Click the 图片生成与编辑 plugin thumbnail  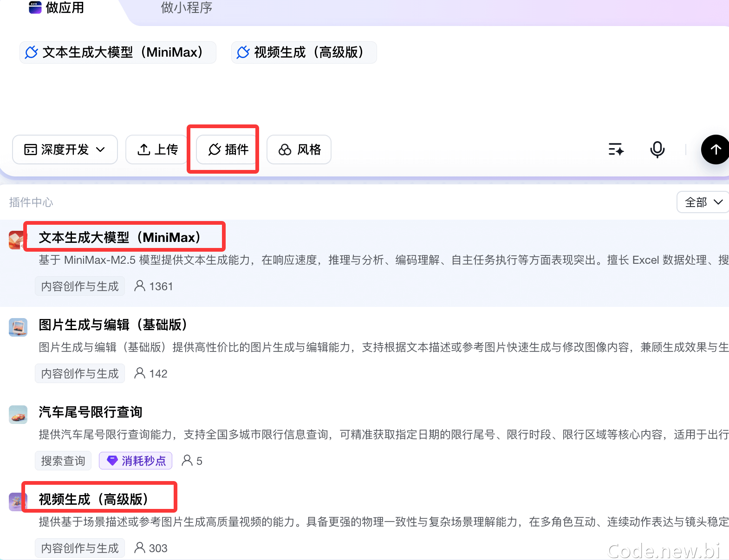point(18,327)
